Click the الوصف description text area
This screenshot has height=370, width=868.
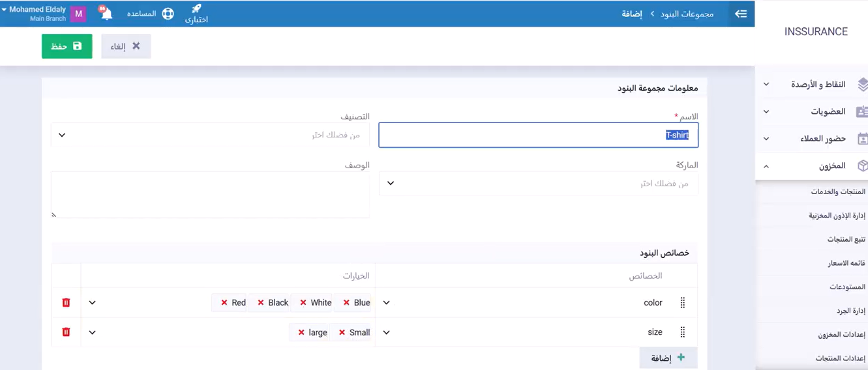coord(210,194)
